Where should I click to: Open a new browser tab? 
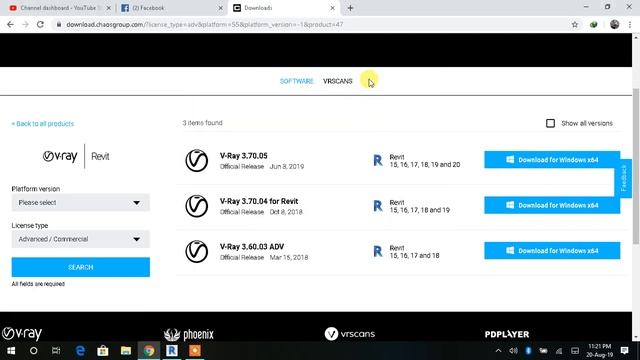[x=350, y=8]
